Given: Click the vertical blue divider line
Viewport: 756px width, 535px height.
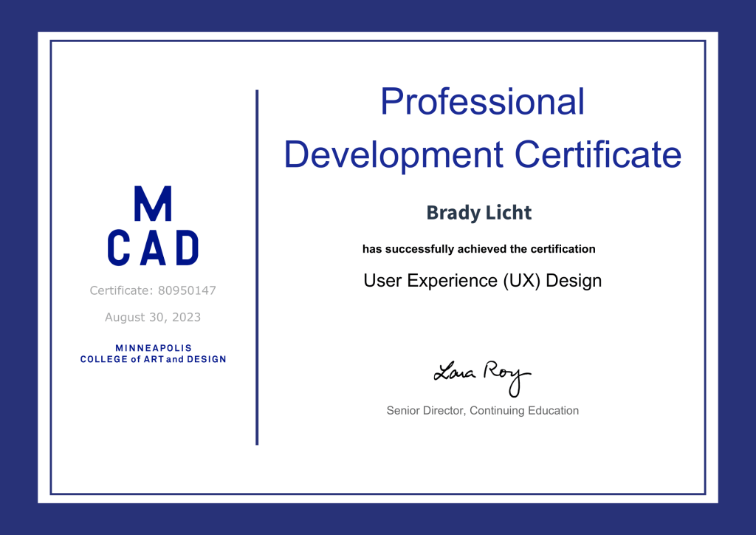Looking at the screenshot, I should coord(257,266).
